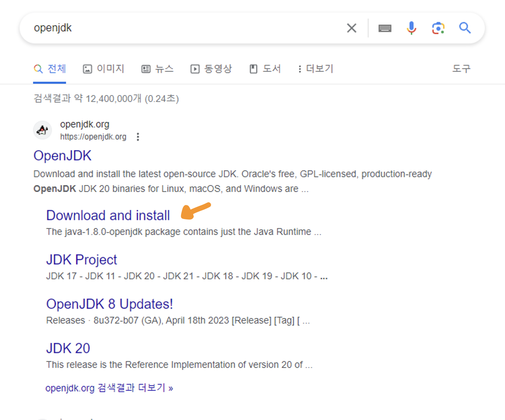Select the 전체 (All) tab
The width and height of the screenshot is (505, 420).
tap(50, 69)
